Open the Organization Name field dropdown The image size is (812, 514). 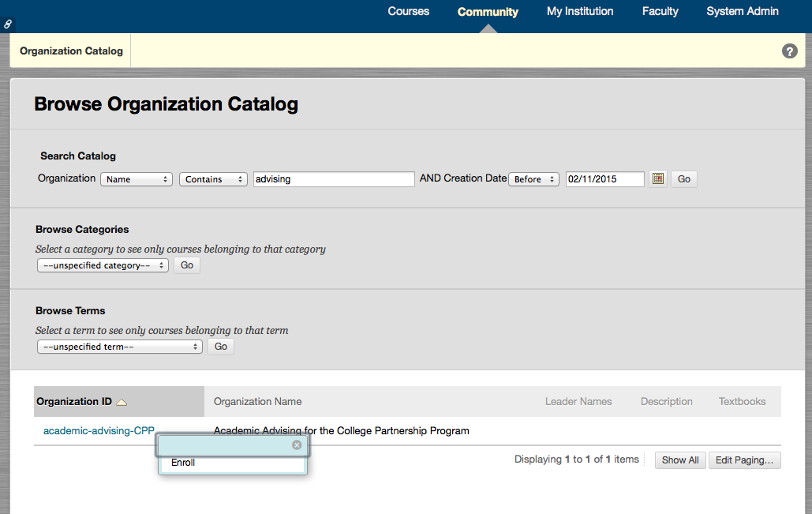pyautogui.click(x=137, y=179)
